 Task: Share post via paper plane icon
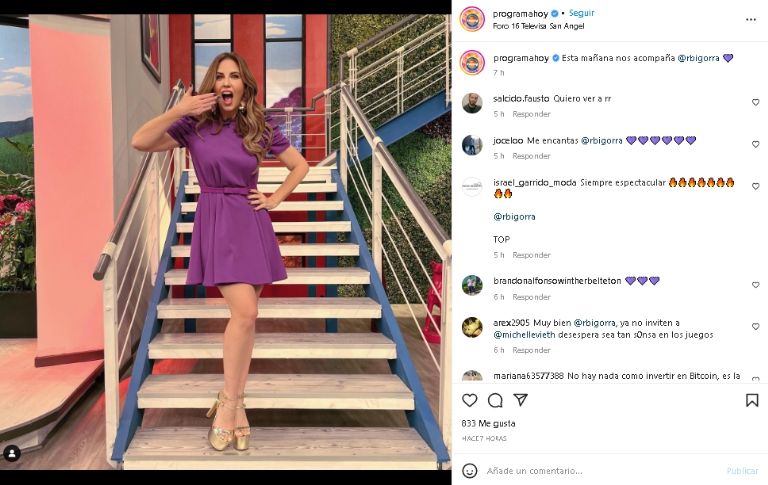click(520, 400)
